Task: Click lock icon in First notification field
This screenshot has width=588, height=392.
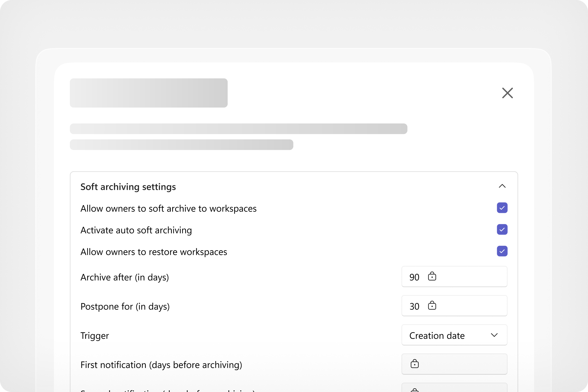Action: 415,364
